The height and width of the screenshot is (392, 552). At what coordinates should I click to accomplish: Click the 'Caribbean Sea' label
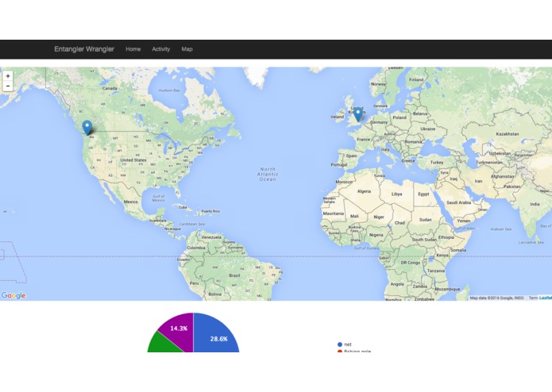[192, 224]
